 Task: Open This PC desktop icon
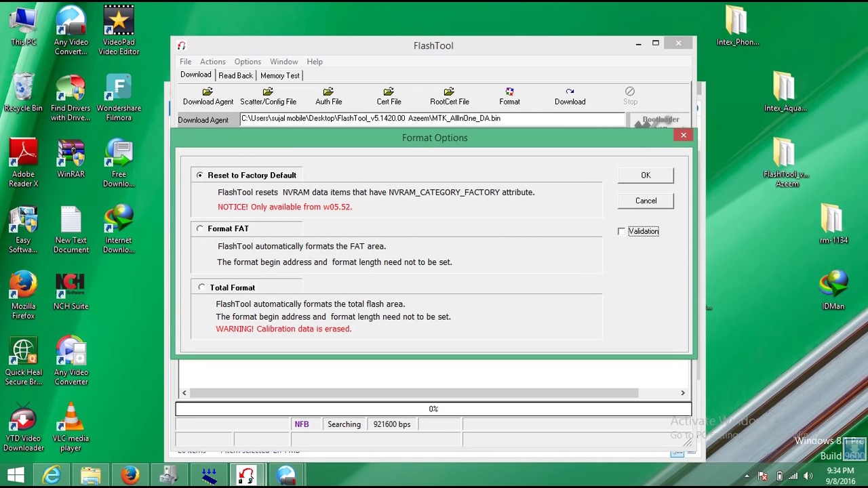[23, 27]
